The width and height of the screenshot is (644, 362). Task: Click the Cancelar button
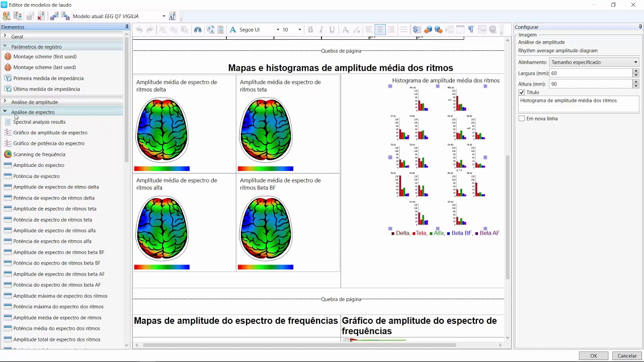627,355
